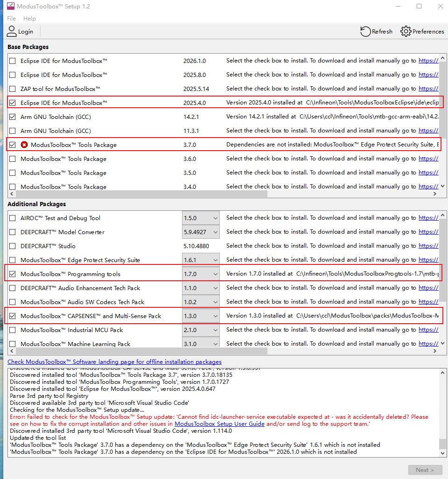The height and width of the screenshot is (479, 448).
Task: Select Tools Package 3.7.0 dependencies message
Action: point(332,145)
